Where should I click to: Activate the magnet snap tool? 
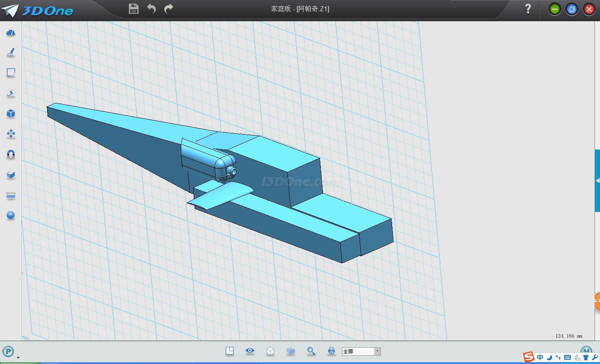click(x=11, y=154)
